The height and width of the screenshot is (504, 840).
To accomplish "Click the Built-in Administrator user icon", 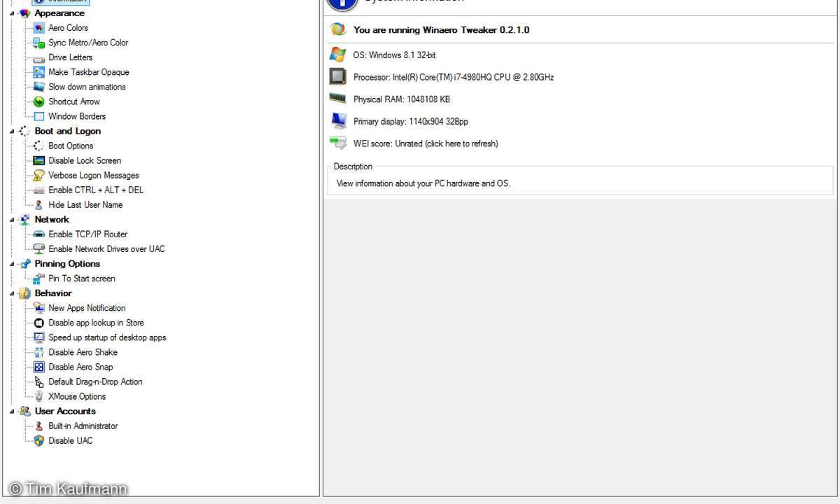I will point(39,426).
